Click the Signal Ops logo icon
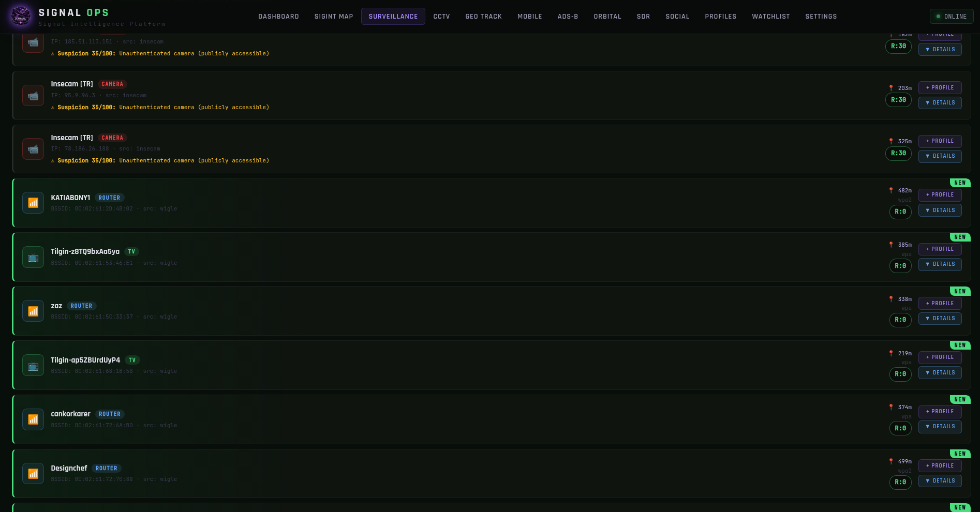The image size is (980, 512). click(x=21, y=16)
